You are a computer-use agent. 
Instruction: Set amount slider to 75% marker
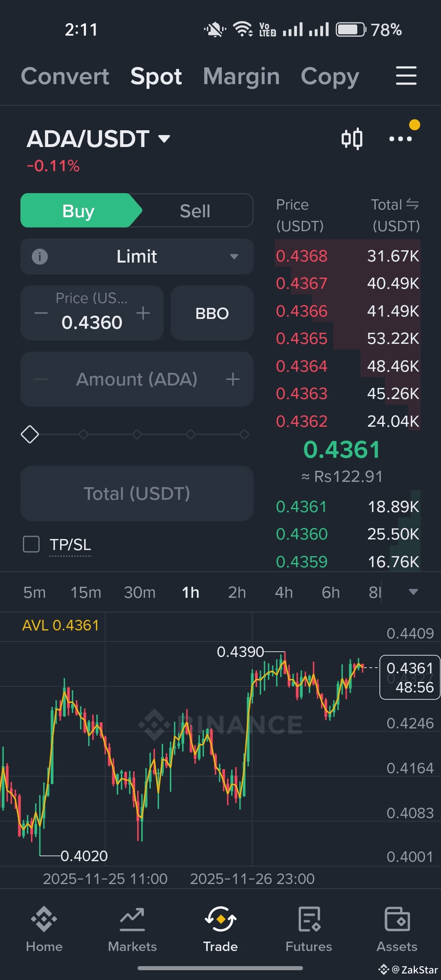pos(190,434)
